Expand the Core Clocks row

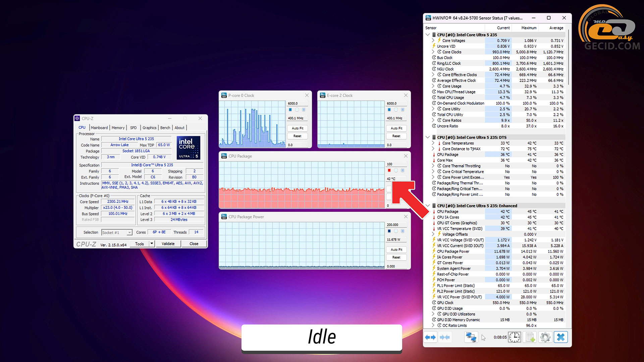(x=433, y=52)
